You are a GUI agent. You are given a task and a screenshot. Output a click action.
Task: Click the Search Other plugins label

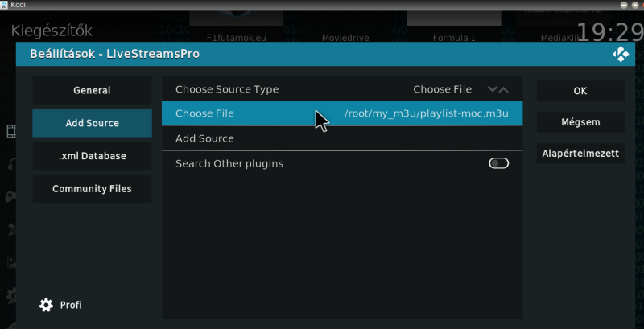pos(229,163)
